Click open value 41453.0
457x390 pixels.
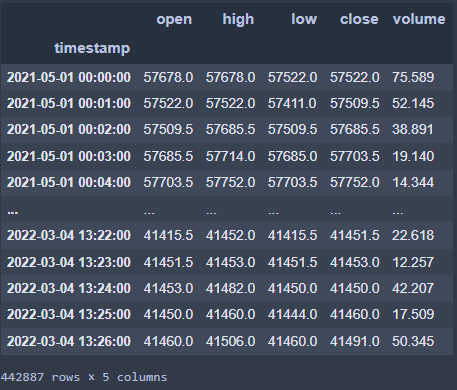tap(168, 288)
